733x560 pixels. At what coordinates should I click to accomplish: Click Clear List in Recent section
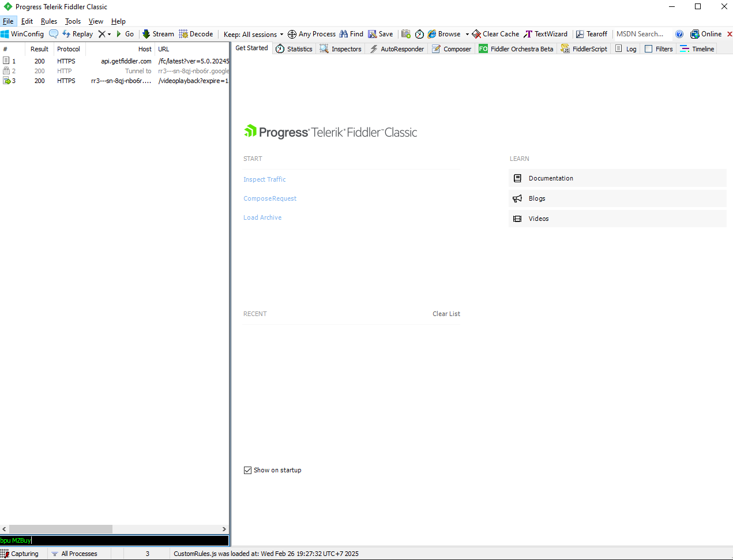pos(446,314)
